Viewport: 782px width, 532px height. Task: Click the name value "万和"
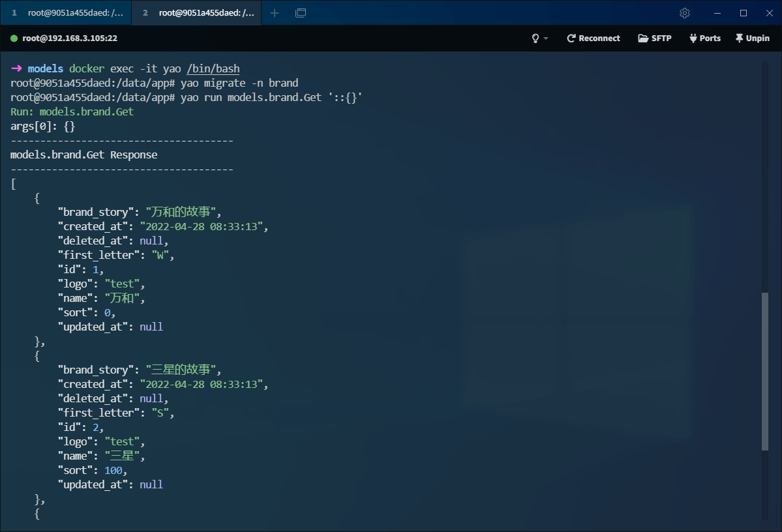[x=122, y=298]
